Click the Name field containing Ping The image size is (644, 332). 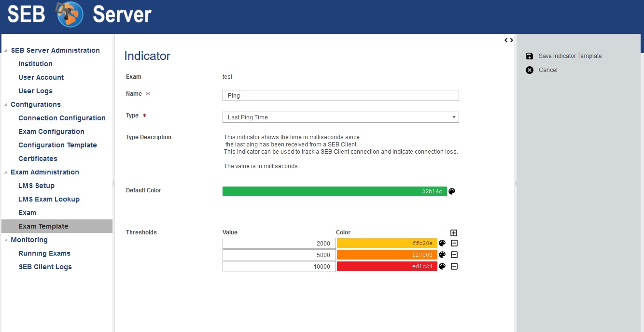[x=340, y=95]
